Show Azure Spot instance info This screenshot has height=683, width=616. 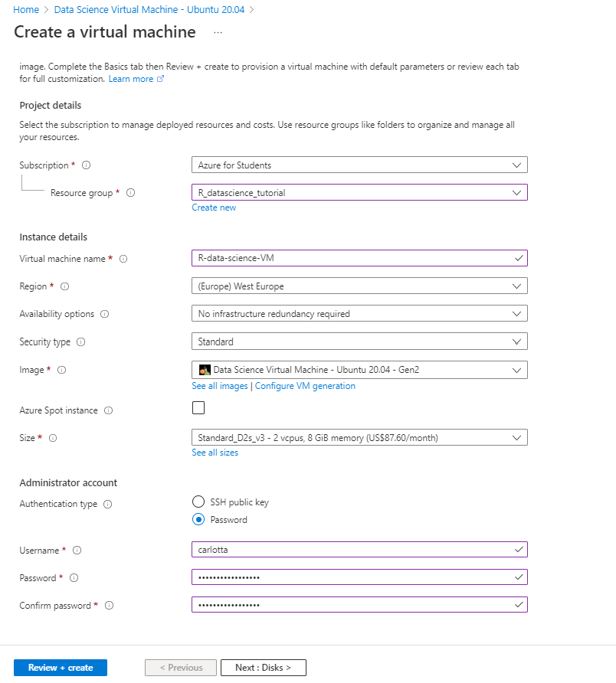tap(109, 410)
